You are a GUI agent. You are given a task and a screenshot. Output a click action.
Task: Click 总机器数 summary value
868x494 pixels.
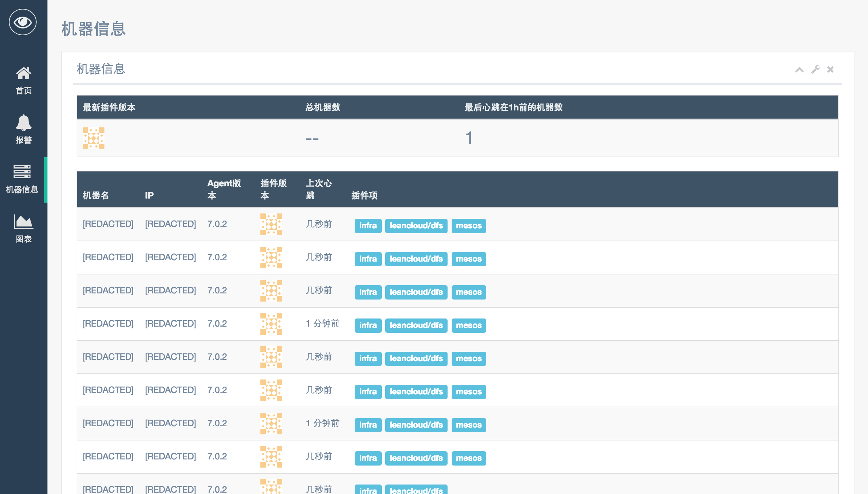tap(312, 139)
